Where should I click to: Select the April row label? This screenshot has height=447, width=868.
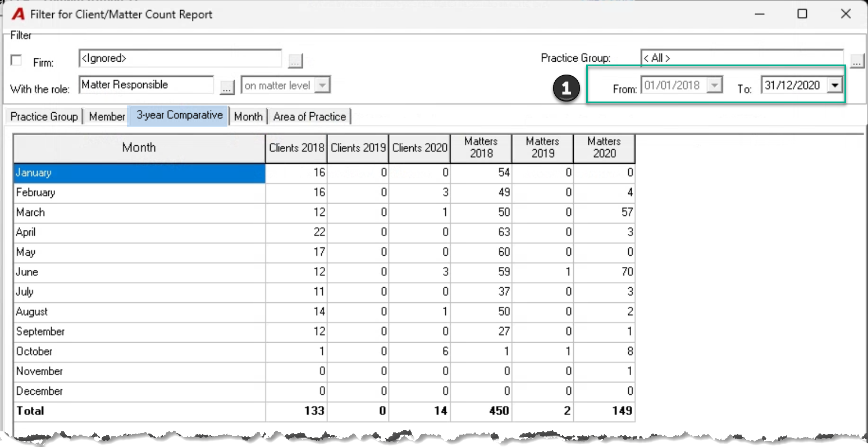[26, 232]
